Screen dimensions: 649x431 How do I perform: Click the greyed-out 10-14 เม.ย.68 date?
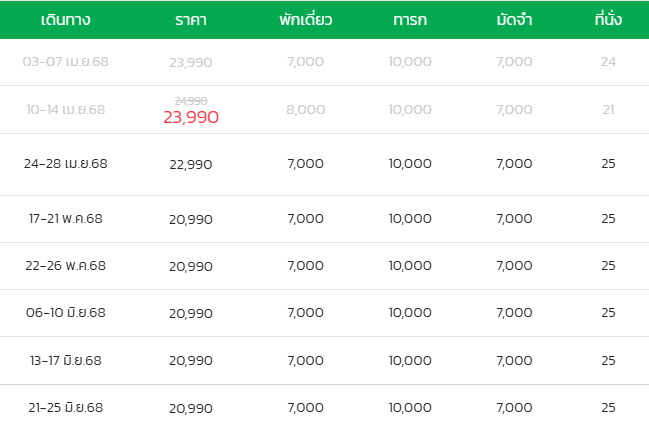65,110
